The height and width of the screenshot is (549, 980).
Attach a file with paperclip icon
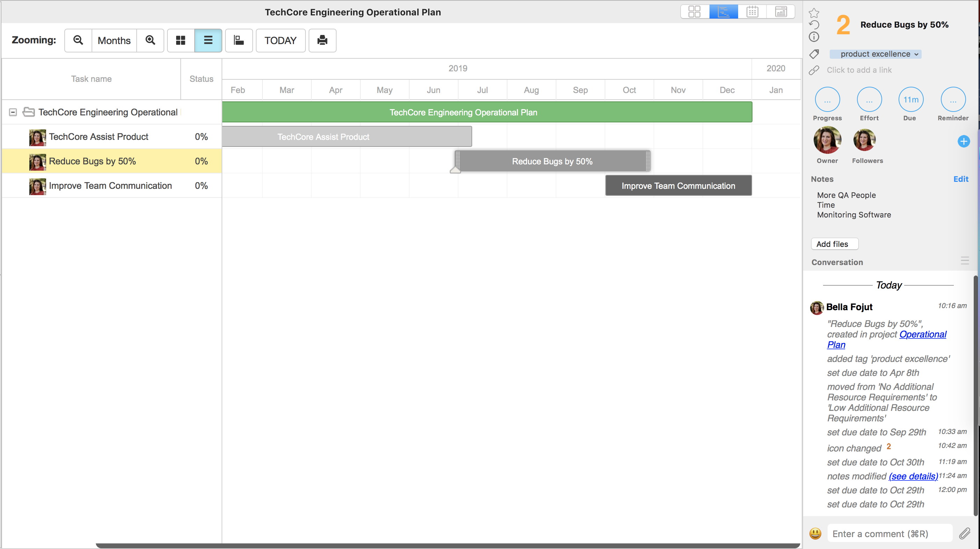click(x=964, y=533)
